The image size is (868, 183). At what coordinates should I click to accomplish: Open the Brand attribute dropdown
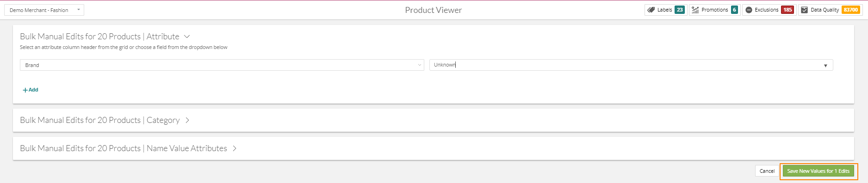tap(222, 65)
